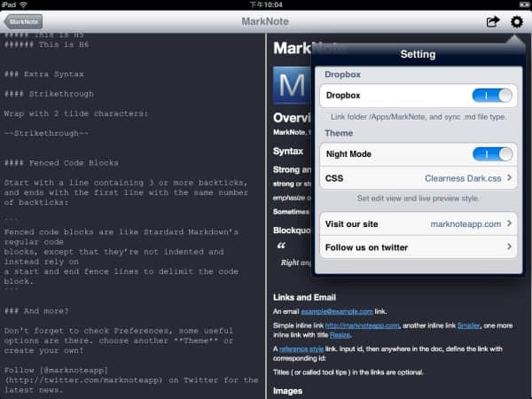Click the example@example.com email link
Image resolution: width=532 pixels, height=399 pixels.
pyautogui.click(x=337, y=311)
